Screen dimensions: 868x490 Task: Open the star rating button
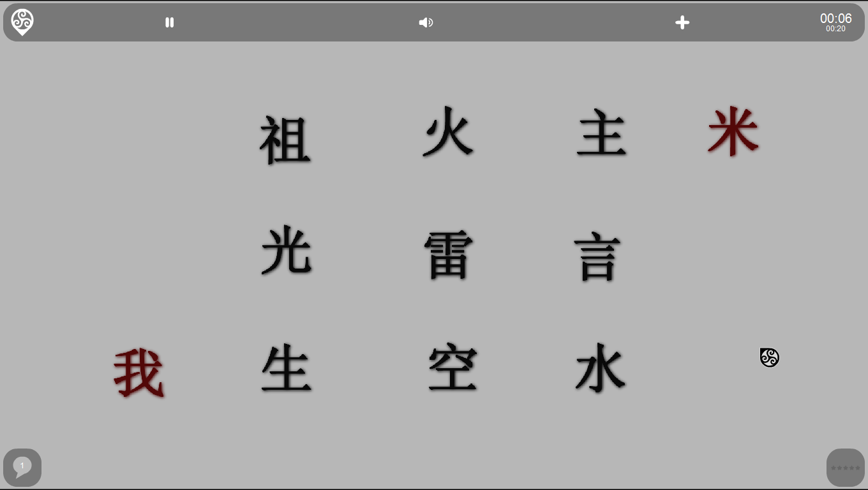846,468
